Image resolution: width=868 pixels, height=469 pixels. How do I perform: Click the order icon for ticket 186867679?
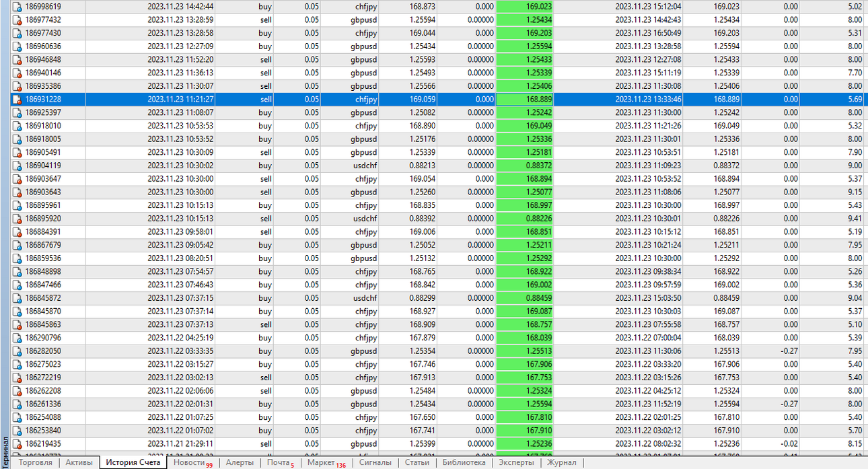(17, 245)
